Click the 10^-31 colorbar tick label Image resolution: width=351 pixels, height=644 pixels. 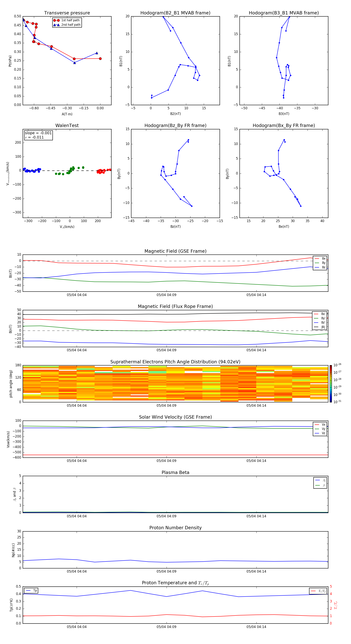(337, 402)
